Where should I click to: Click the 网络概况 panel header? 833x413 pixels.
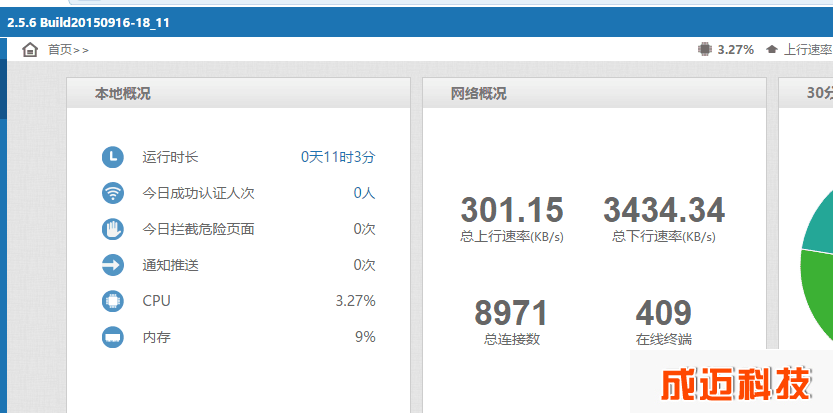[594, 94]
